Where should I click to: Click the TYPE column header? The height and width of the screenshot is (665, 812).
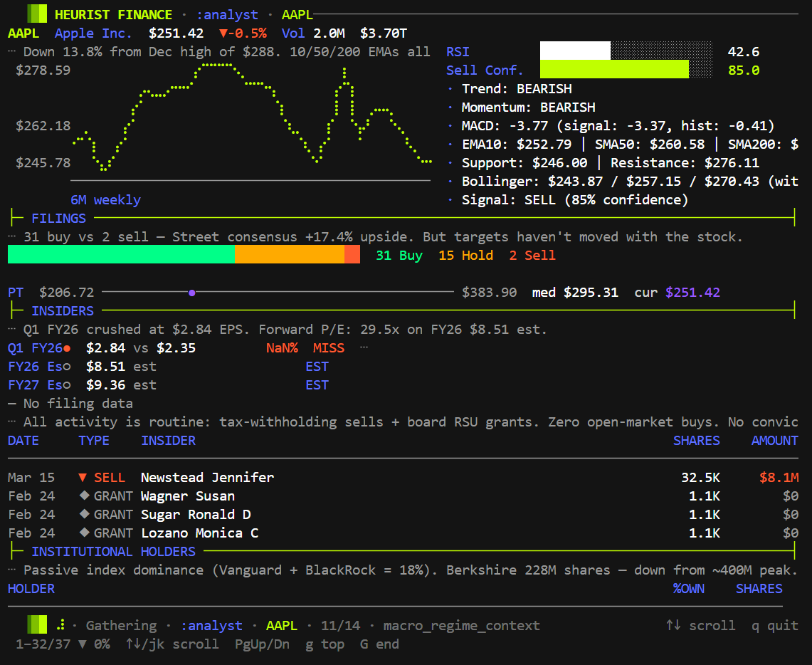(94, 441)
